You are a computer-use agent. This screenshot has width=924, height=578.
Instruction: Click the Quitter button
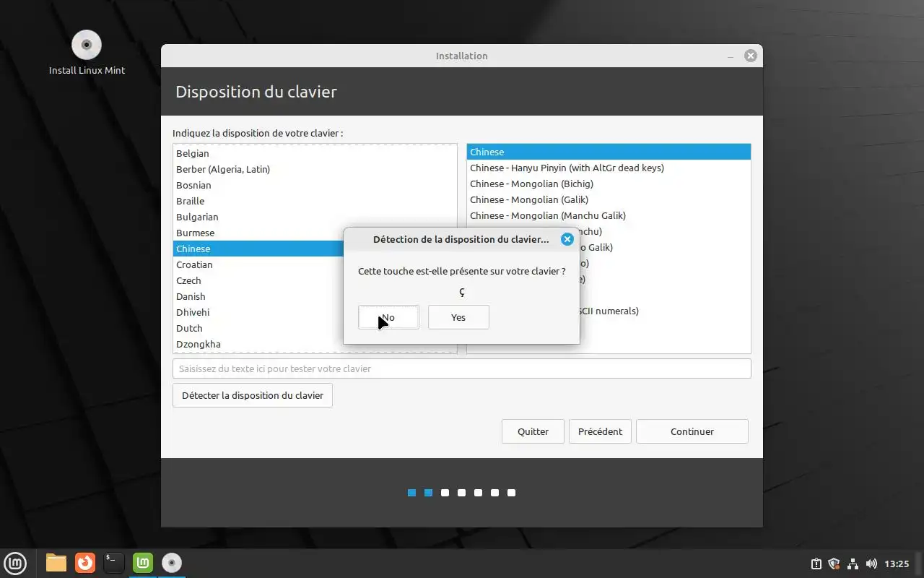point(533,431)
